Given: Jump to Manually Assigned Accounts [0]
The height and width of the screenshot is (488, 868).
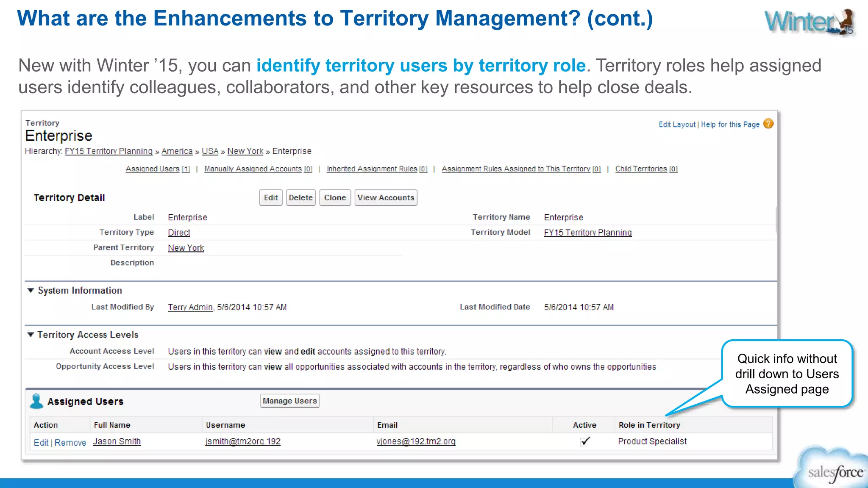Looking at the screenshot, I should point(259,169).
